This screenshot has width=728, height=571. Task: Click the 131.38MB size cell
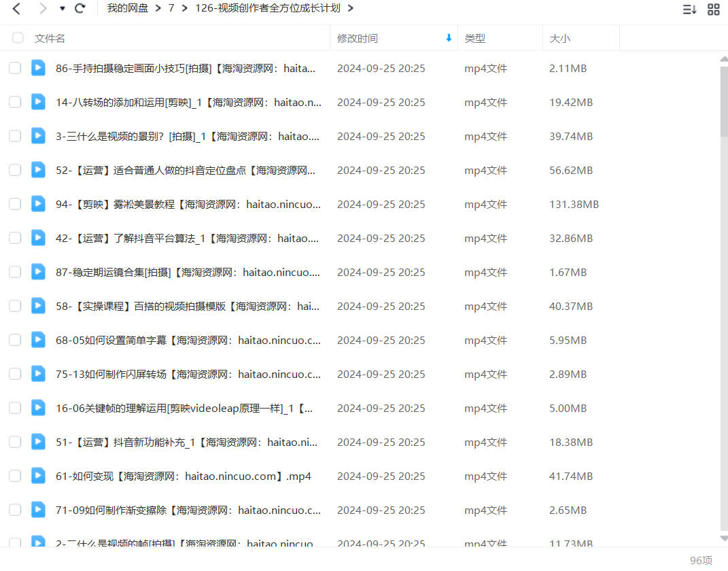pos(574,204)
